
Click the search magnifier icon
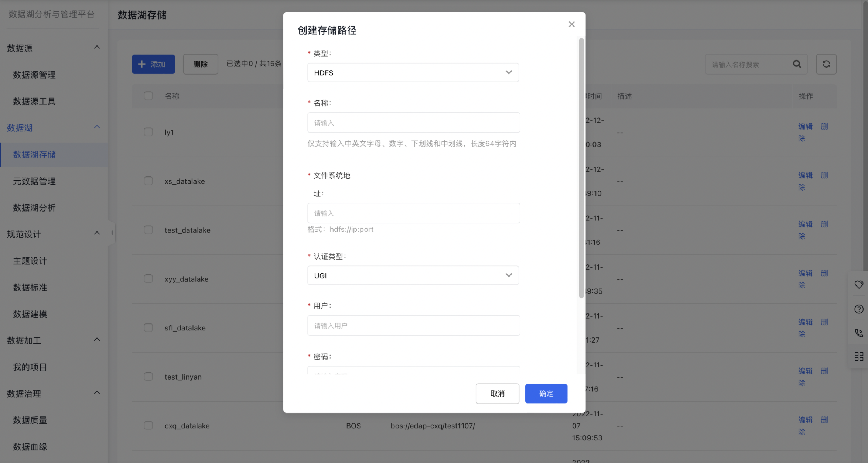coord(797,64)
